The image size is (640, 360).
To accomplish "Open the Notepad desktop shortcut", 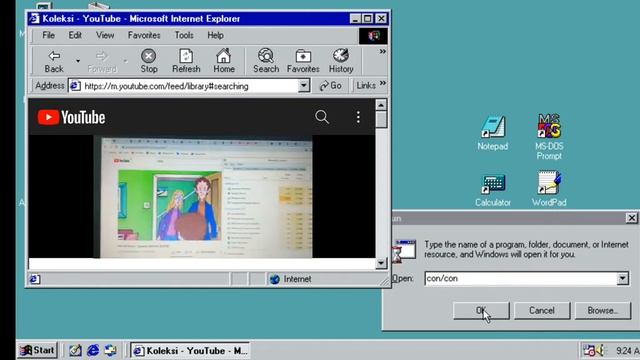I will tap(493, 133).
